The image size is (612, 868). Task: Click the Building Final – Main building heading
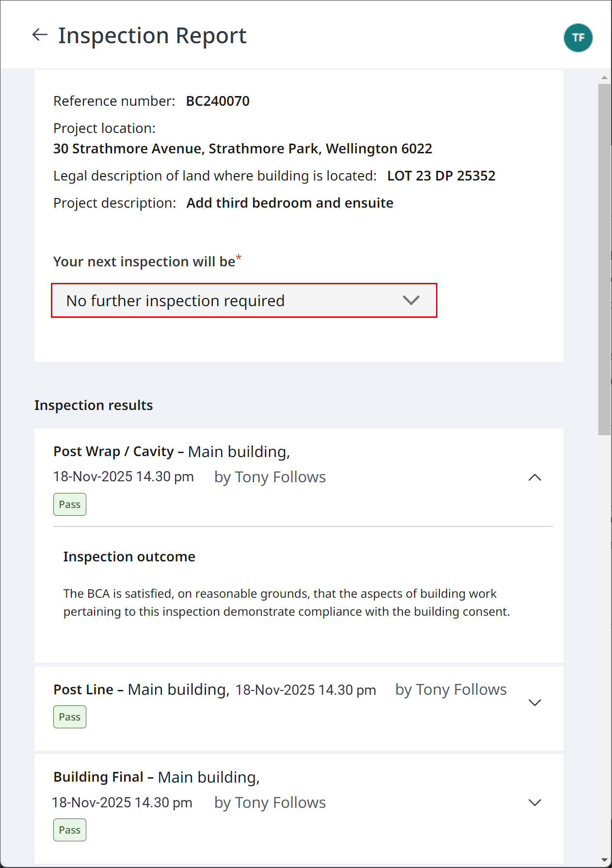click(157, 777)
